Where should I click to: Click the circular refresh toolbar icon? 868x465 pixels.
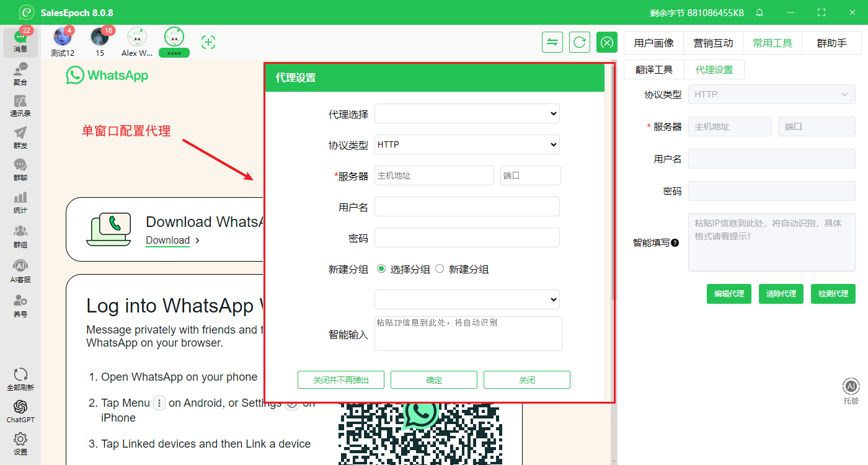[x=580, y=42]
